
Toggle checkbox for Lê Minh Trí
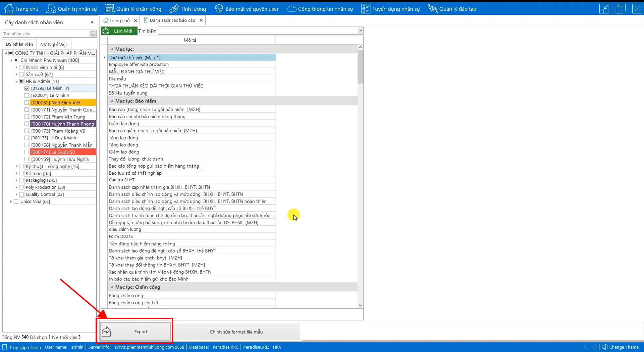[27, 88]
